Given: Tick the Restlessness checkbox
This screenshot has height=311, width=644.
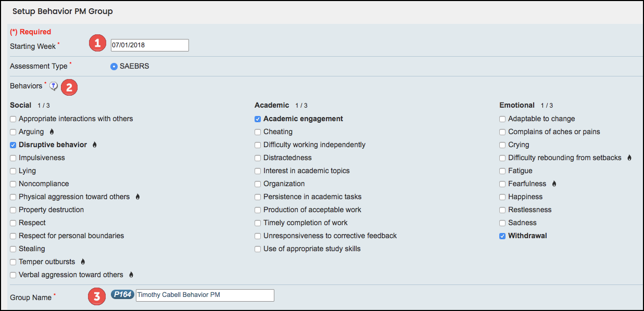Looking at the screenshot, I should [502, 210].
